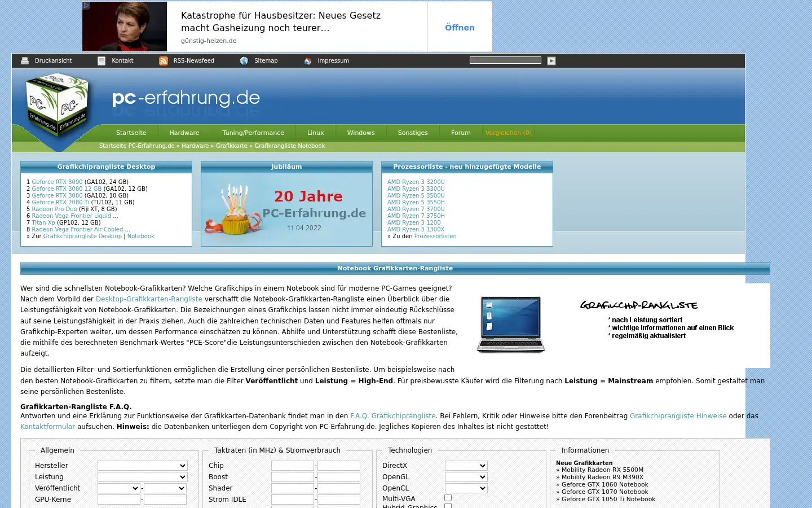Screen dimensions: 812x508
Task: Open the Radeon Vega Frontier Liquid link
Action: [x=72, y=216]
